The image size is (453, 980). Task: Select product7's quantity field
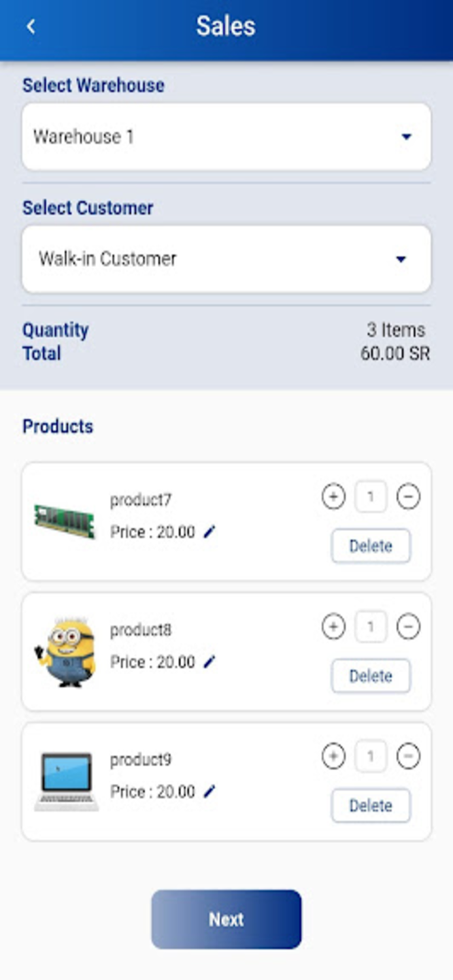coord(371,496)
